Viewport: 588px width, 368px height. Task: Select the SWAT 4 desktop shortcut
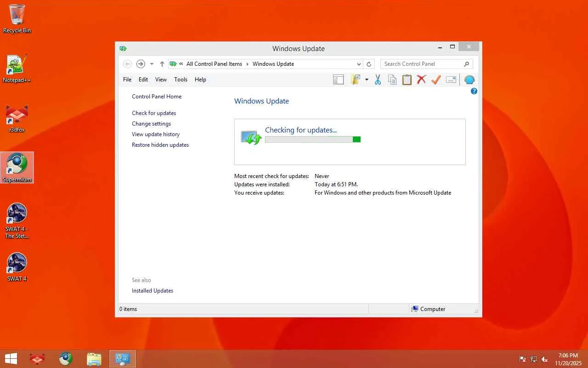(x=17, y=267)
